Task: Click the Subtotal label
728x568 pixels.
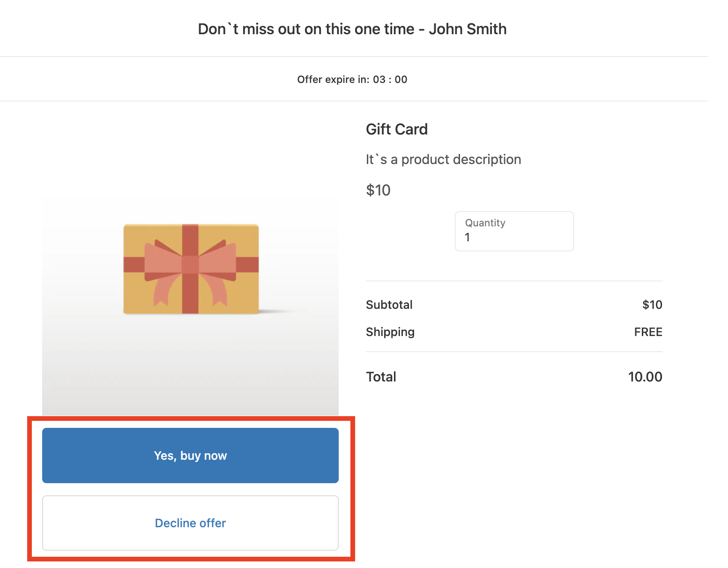Action: coord(389,305)
